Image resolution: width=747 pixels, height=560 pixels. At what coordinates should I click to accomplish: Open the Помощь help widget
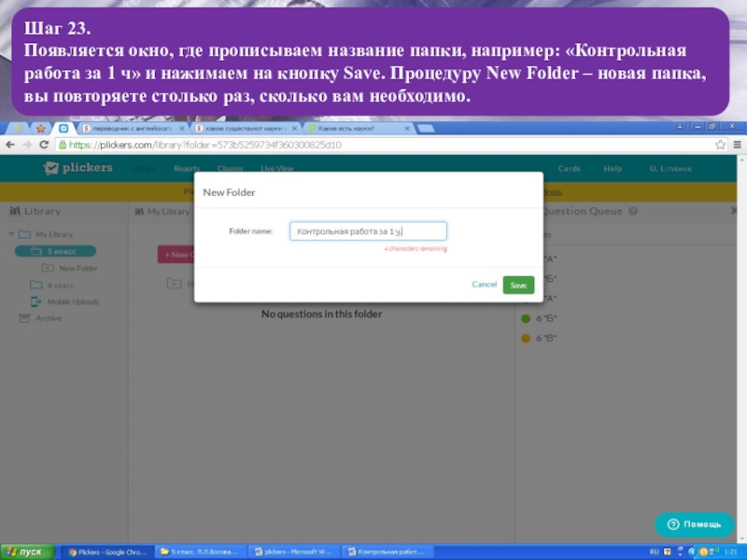pyautogui.click(x=695, y=525)
